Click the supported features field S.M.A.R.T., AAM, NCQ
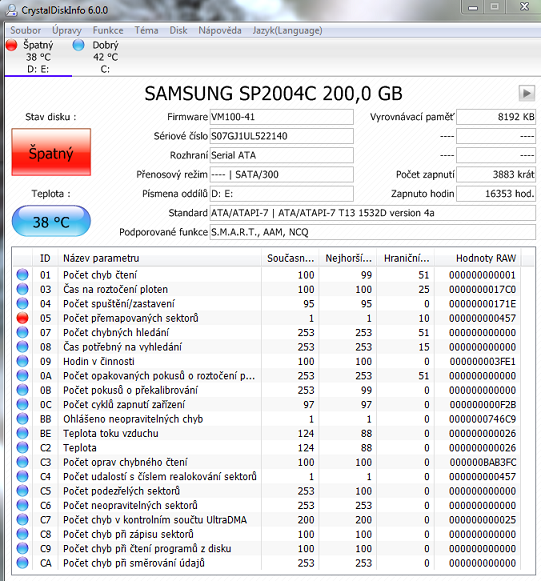541x581 pixels. (x=372, y=232)
